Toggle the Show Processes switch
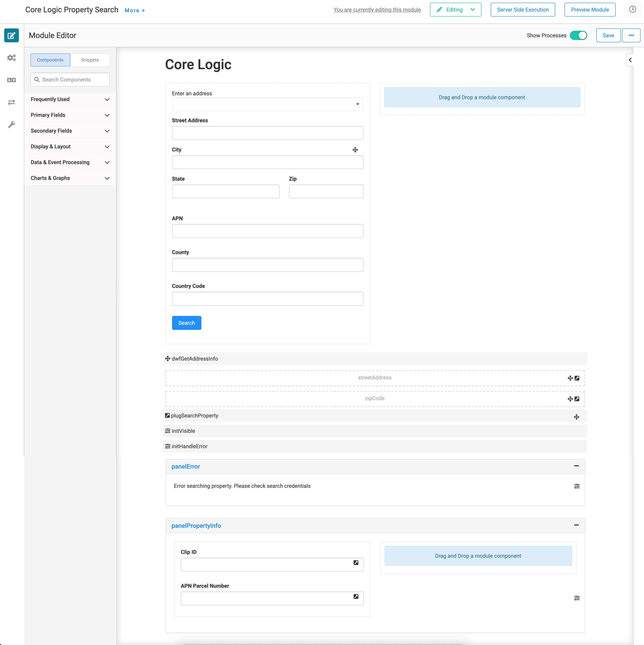Viewport: 644px width, 645px height. point(578,35)
